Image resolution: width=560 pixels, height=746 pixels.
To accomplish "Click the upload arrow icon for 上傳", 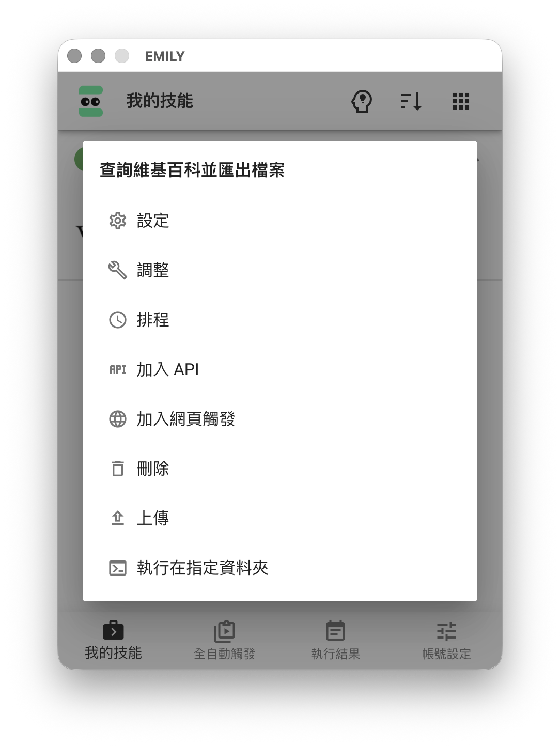I will tap(118, 518).
